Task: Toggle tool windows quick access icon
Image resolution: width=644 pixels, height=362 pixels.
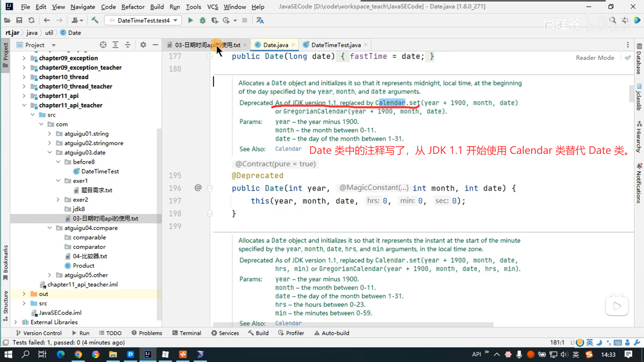Action: coord(6,343)
